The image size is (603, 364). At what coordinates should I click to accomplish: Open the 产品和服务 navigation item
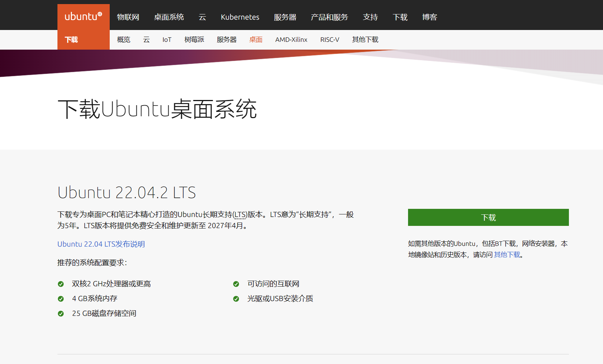(x=329, y=17)
